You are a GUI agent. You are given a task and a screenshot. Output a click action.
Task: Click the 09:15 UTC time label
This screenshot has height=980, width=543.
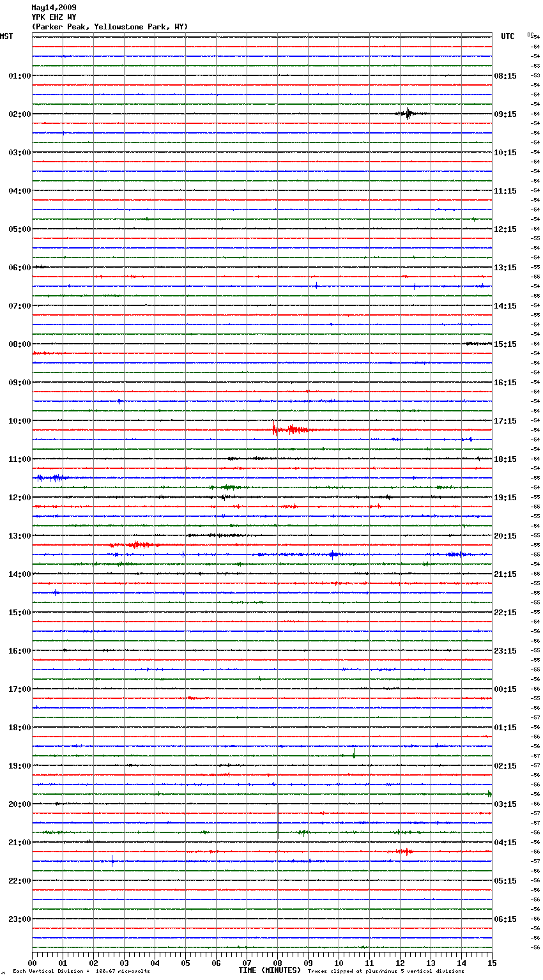pyautogui.click(x=505, y=114)
